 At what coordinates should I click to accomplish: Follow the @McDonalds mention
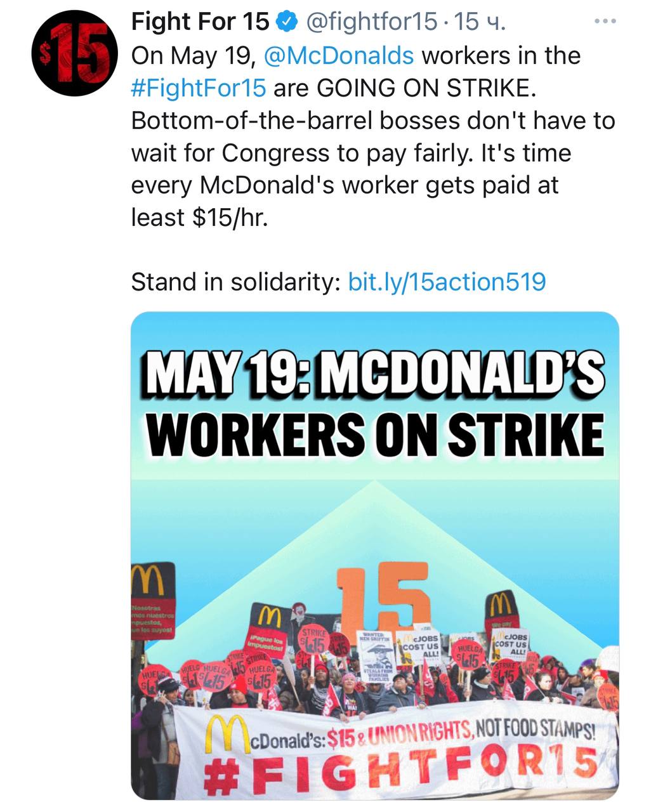tap(338, 56)
